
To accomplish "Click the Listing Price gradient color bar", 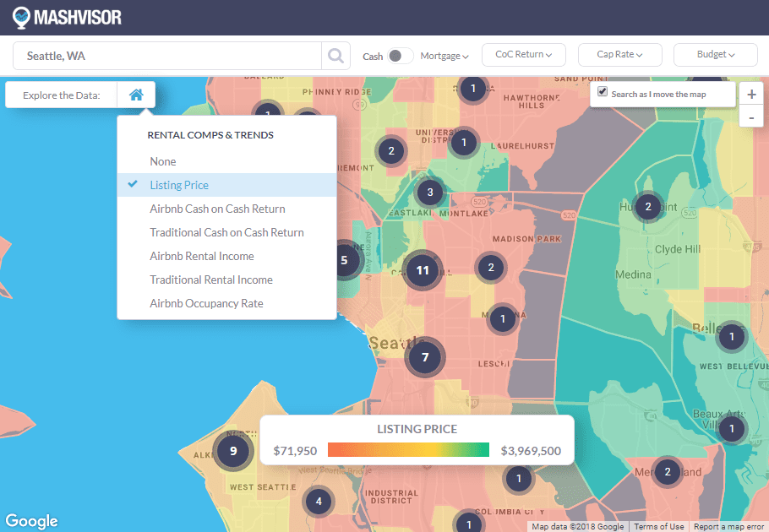I will (408, 450).
